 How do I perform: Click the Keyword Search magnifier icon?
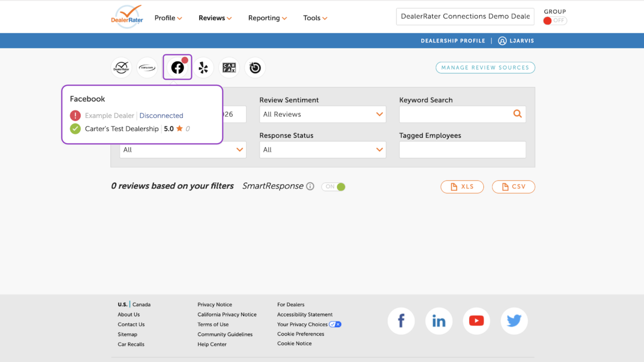point(517,114)
